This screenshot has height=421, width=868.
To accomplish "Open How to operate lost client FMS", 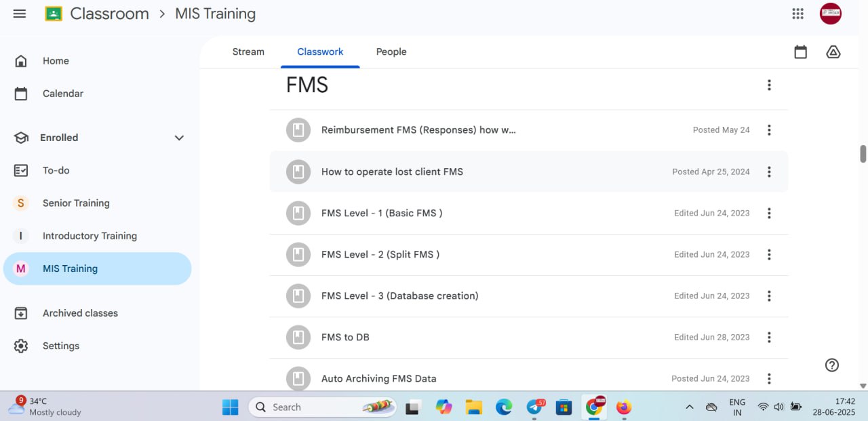I will click(x=392, y=172).
